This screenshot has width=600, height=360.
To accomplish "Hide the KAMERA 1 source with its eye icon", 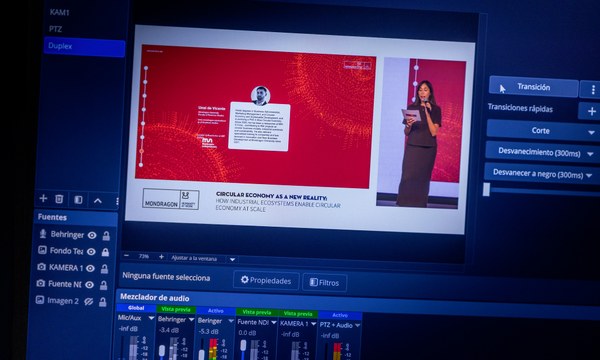I will 90,268.
